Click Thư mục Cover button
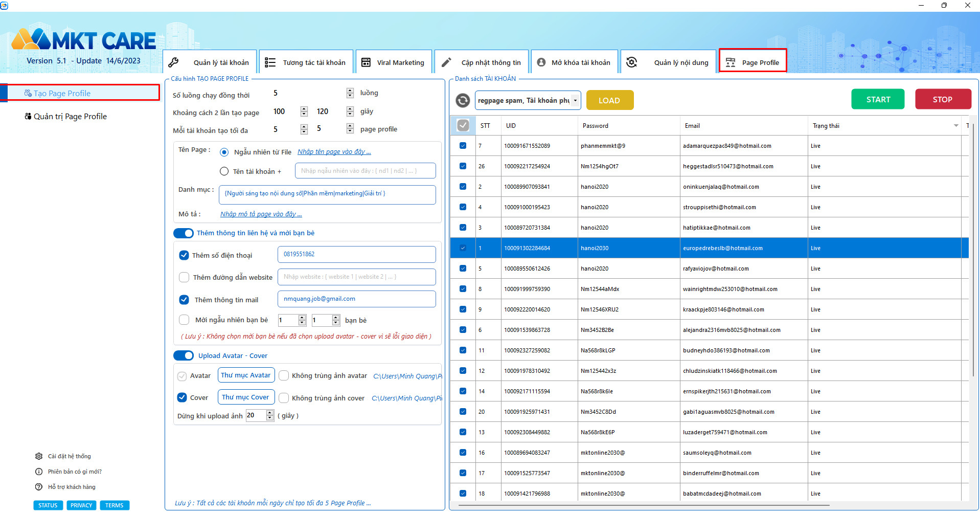 [246, 397]
